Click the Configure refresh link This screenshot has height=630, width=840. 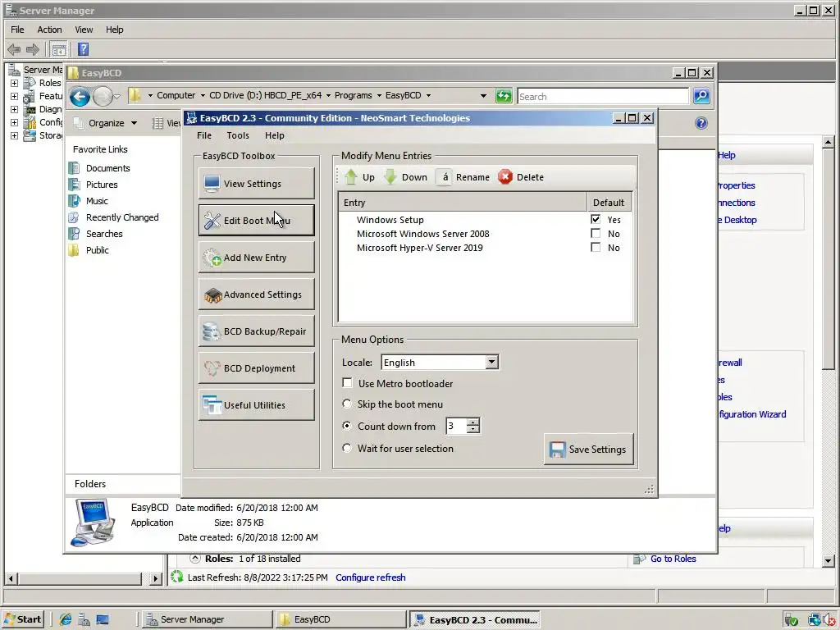[370, 577]
